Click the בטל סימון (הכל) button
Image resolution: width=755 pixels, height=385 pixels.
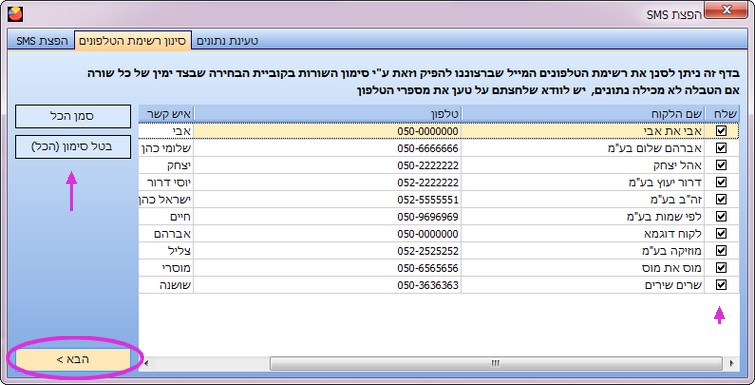pyautogui.click(x=73, y=147)
